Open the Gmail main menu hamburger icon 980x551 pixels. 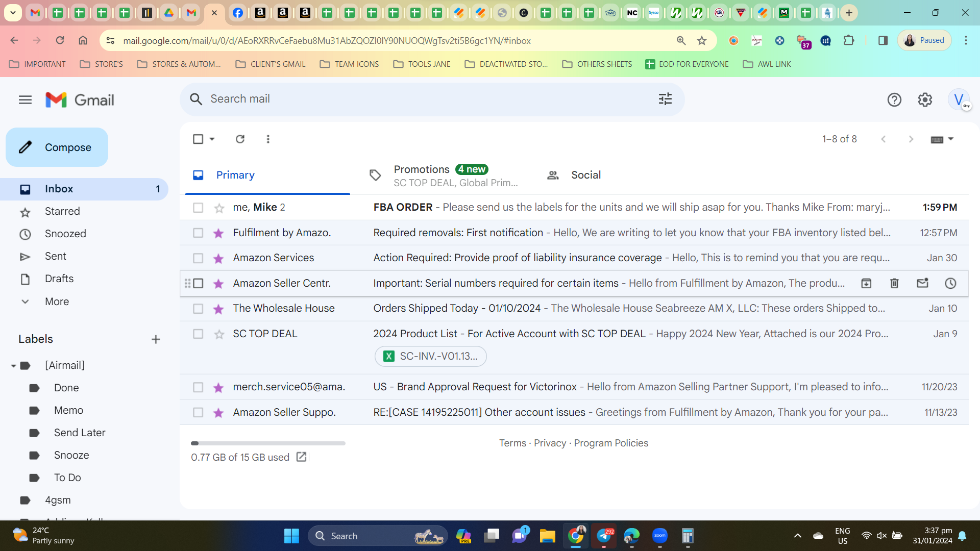25,100
